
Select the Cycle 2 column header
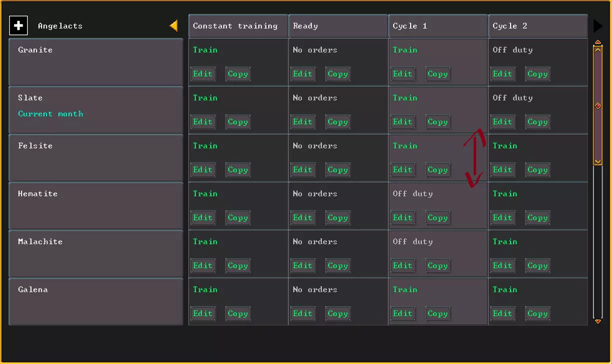538,26
